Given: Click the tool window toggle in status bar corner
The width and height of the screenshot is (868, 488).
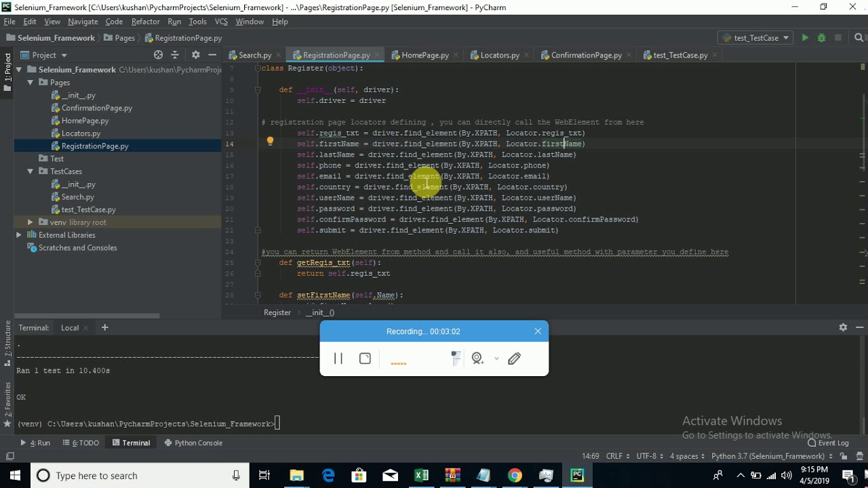Looking at the screenshot, I should pyautogui.click(x=9, y=456).
